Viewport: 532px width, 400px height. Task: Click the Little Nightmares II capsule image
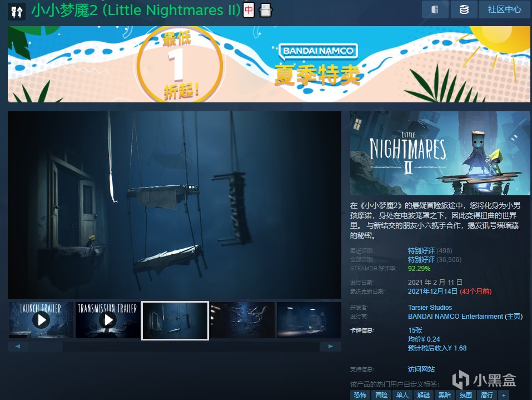[x=440, y=153]
